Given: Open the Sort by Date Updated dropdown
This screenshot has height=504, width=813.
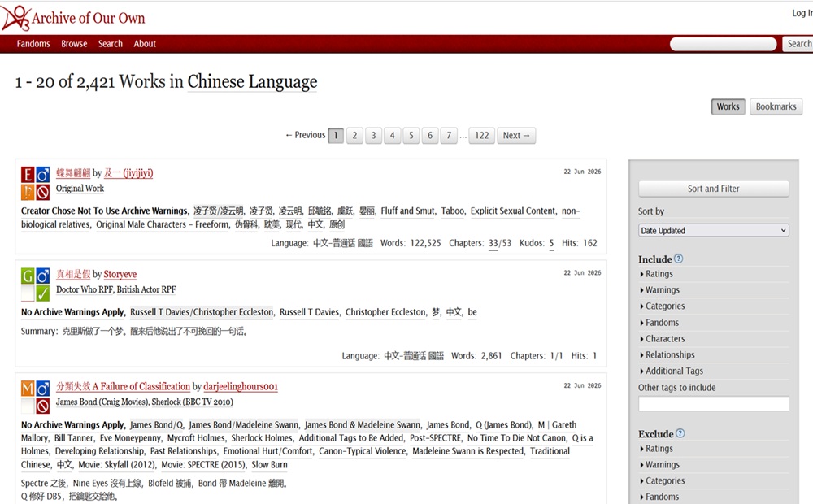Looking at the screenshot, I should coord(714,230).
